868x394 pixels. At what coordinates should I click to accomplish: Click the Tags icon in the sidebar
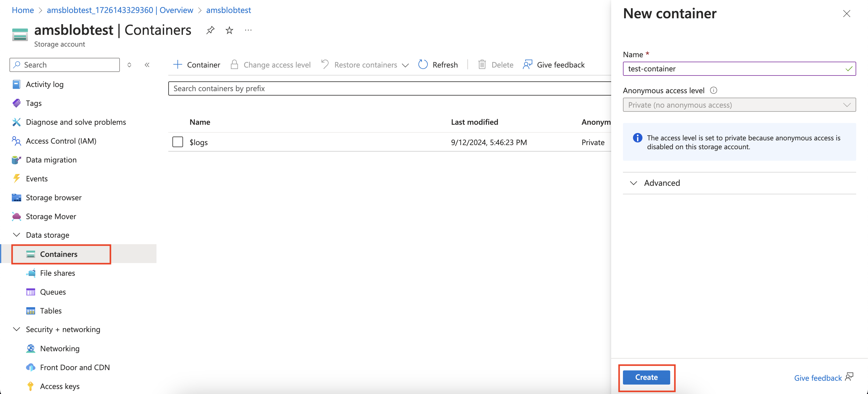[16, 103]
